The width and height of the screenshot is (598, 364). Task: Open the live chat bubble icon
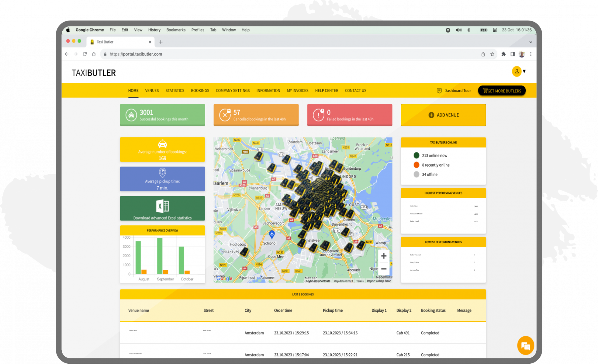(x=525, y=346)
